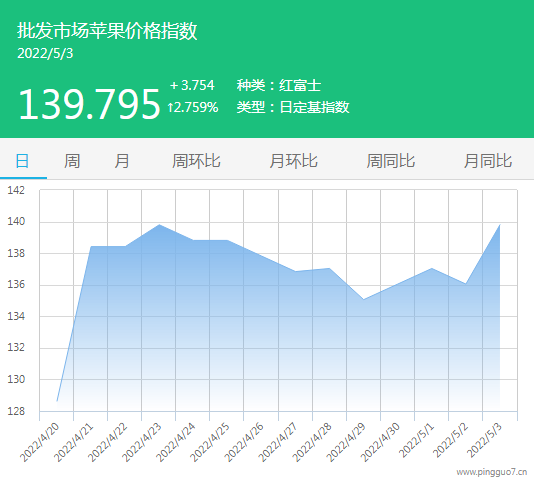The image size is (534, 483).
Task: Open the 周环比 tab
Action: pyautogui.click(x=196, y=161)
